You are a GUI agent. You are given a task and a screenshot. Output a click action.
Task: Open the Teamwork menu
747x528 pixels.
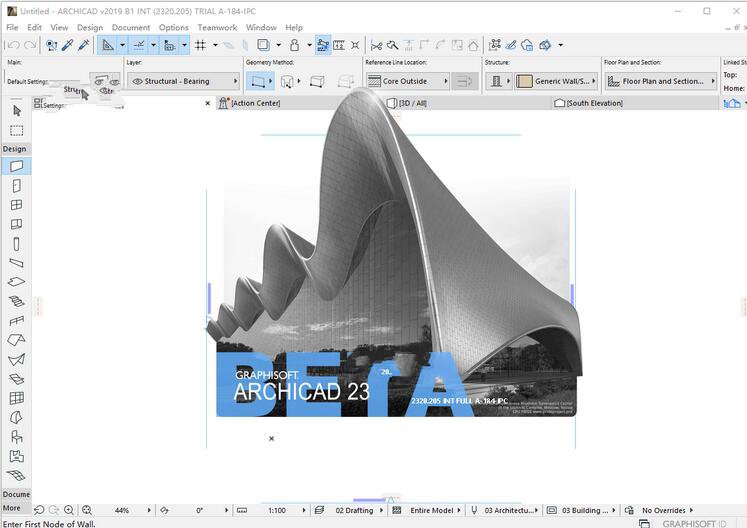pyautogui.click(x=217, y=28)
